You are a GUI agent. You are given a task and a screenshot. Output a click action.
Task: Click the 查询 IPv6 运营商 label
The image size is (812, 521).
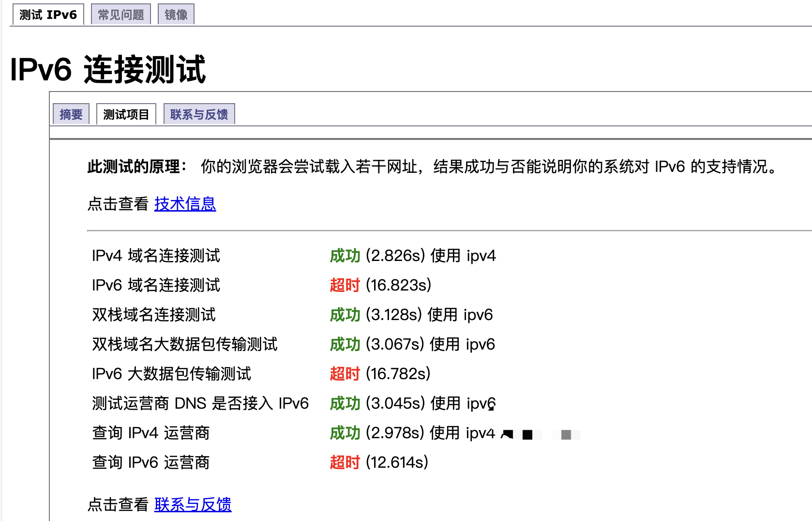(150, 462)
